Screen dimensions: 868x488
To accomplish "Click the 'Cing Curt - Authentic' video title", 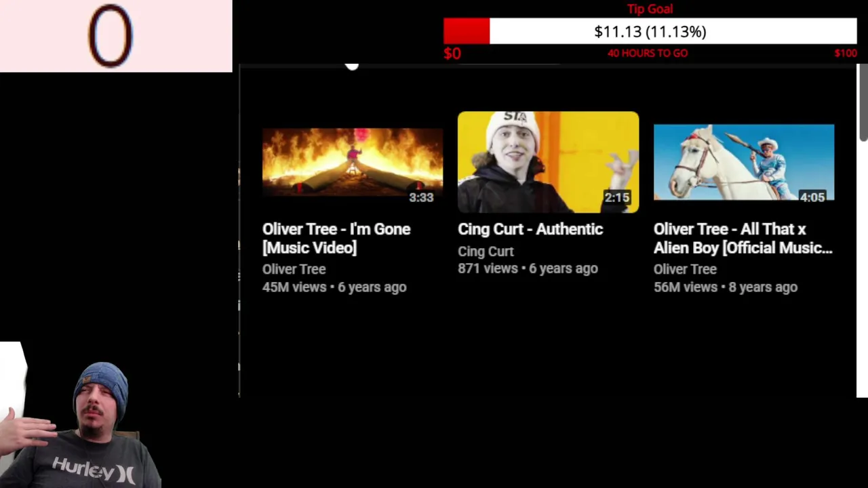I will [x=530, y=229].
